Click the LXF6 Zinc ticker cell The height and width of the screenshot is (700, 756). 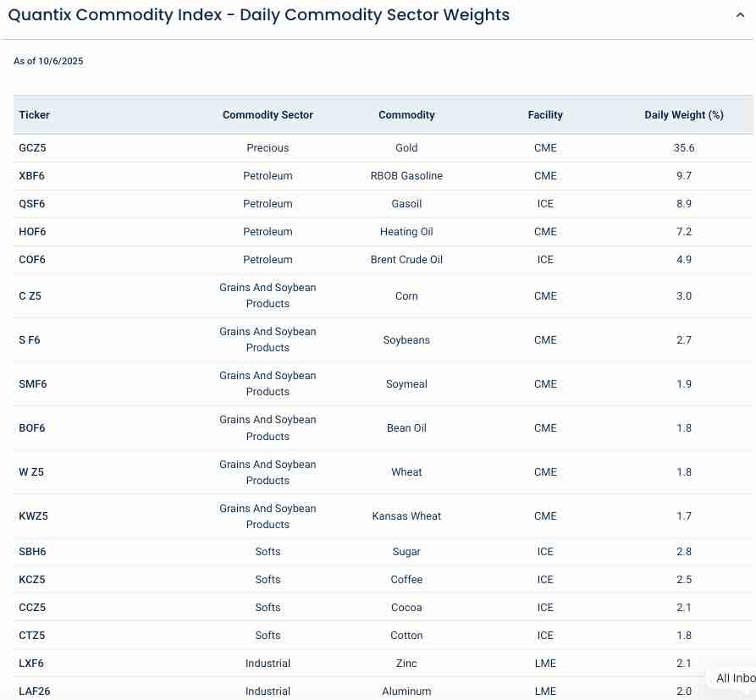pos(32,664)
